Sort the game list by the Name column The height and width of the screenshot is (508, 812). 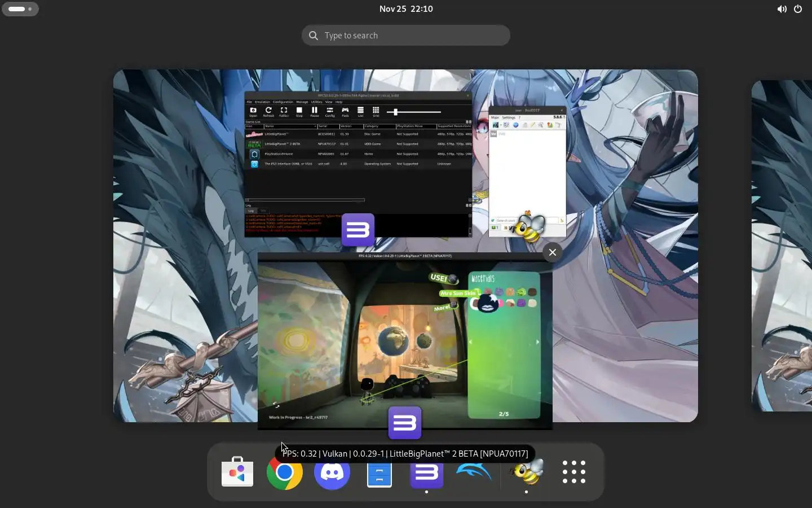click(291, 126)
